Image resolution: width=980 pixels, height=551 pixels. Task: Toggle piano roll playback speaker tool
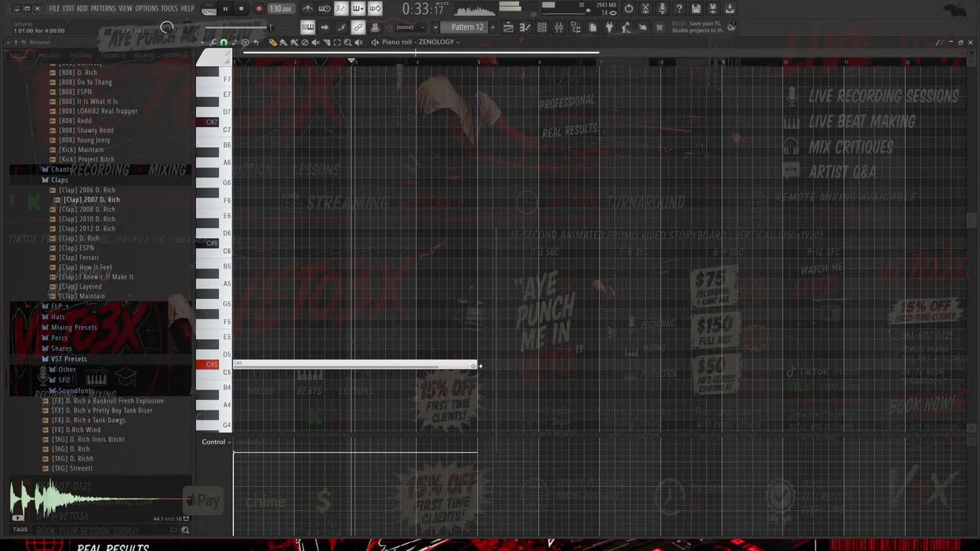[x=358, y=43]
